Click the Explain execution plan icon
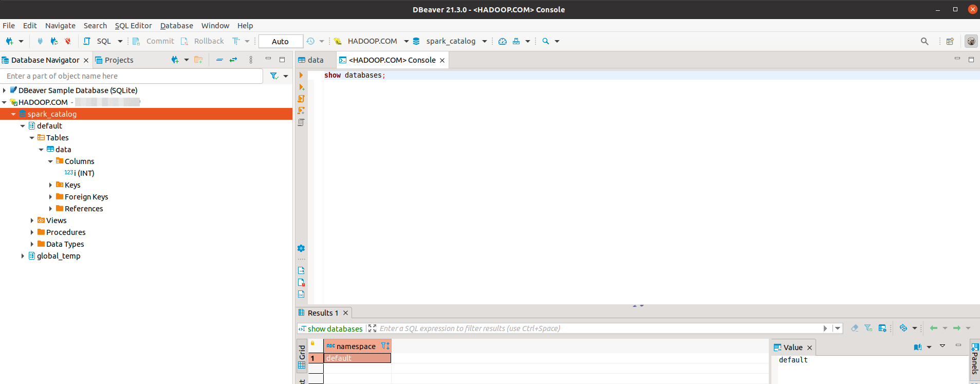Image resolution: width=980 pixels, height=384 pixels. coord(301,122)
